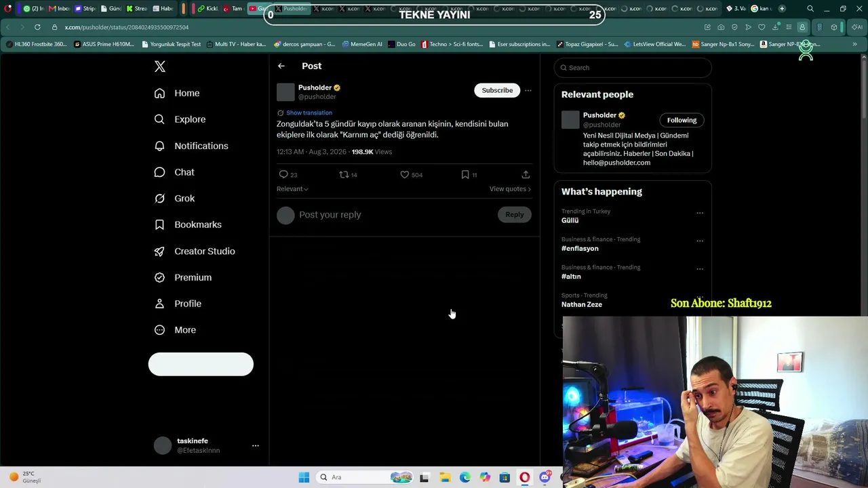868x488 pixels.
Task: Show more bookmarks with the chevron
Action: pos(854,45)
